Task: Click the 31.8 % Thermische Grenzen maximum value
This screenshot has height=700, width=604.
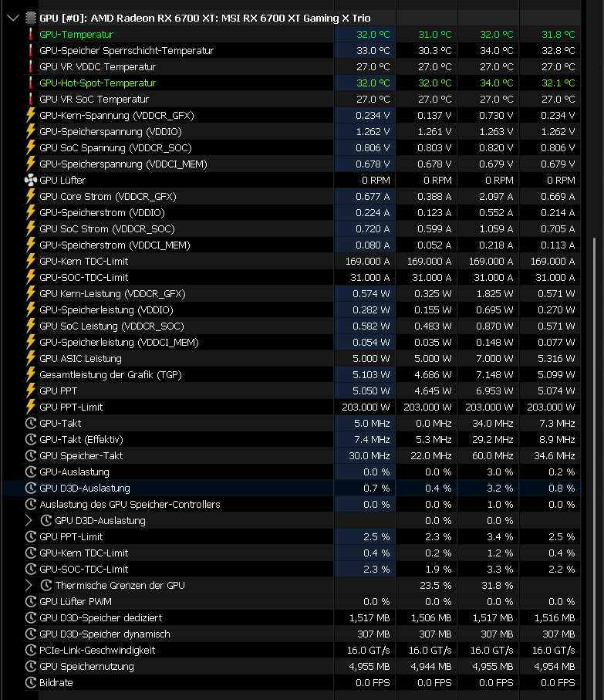Action: (498, 585)
